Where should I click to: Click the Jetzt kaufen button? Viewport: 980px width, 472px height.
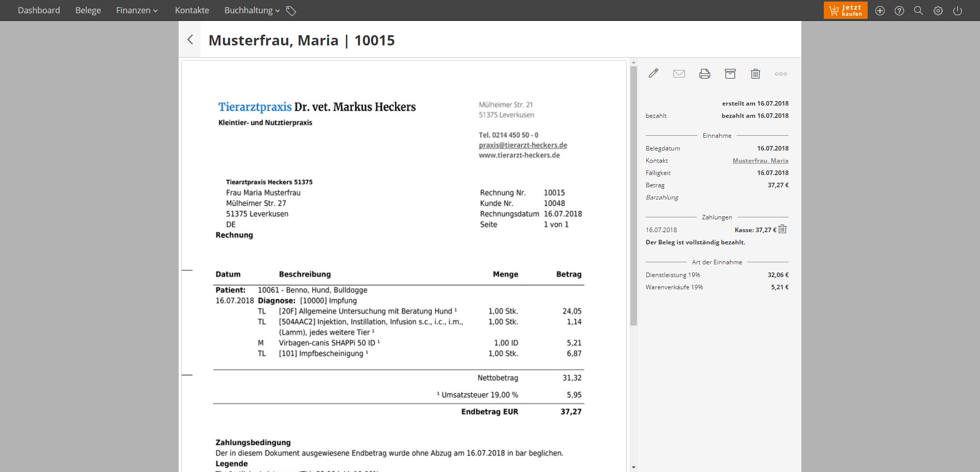pyautogui.click(x=845, y=11)
